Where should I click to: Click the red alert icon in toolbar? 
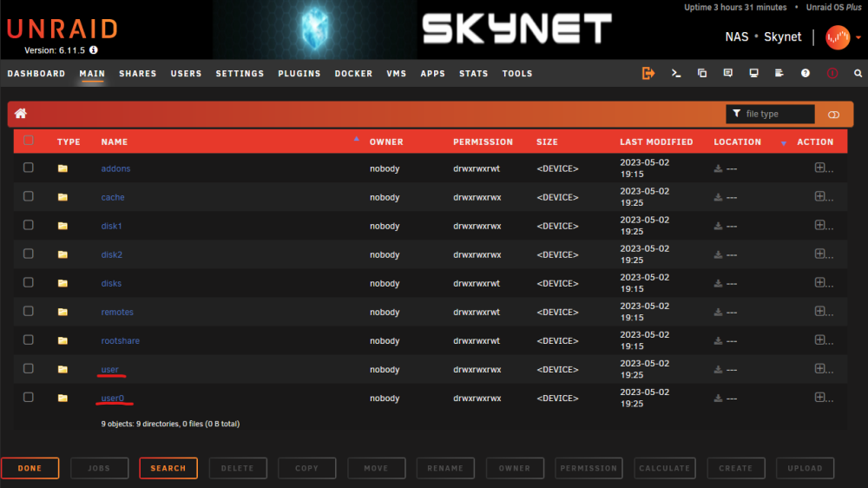832,73
